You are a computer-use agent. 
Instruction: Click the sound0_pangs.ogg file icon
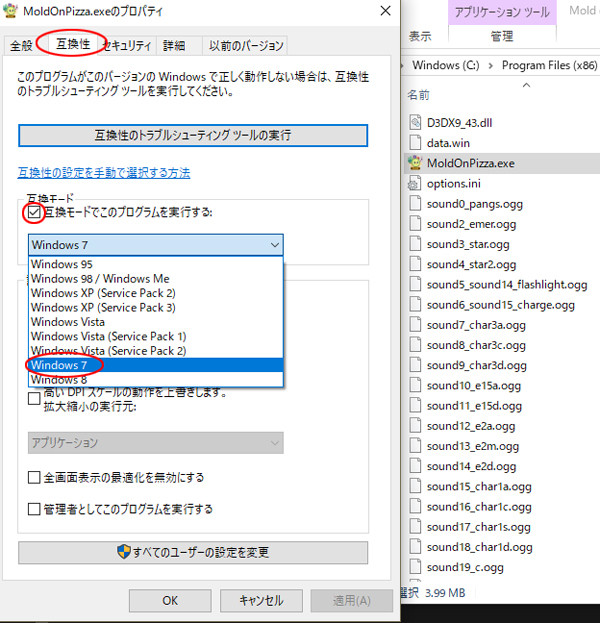pyautogui.click(x=415, y=203)
